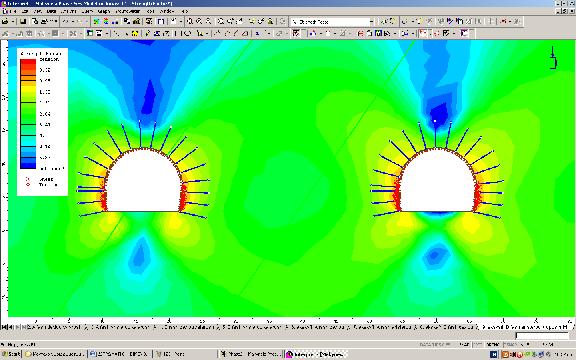Click the Save floppy disk icon

pos(23,21)
